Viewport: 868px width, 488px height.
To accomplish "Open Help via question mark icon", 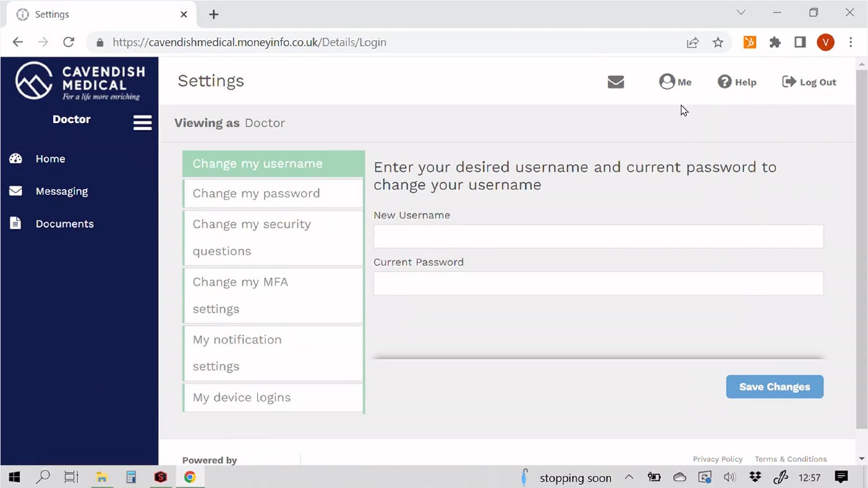I will tap(724, 82).
